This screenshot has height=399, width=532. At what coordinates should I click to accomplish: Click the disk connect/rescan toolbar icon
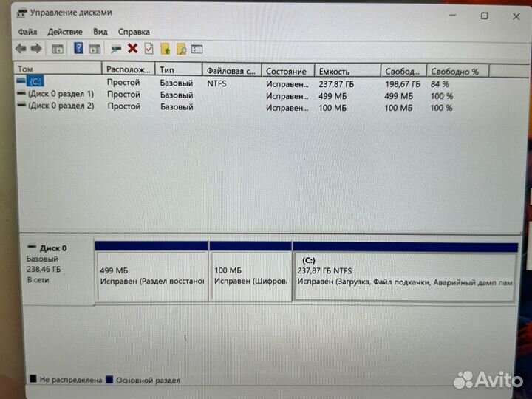coord(116,50)
